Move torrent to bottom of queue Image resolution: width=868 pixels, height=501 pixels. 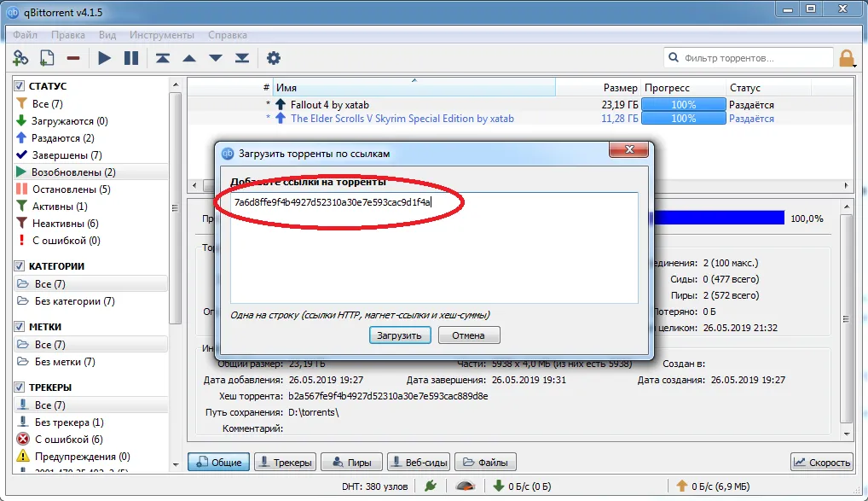point(242,58)
